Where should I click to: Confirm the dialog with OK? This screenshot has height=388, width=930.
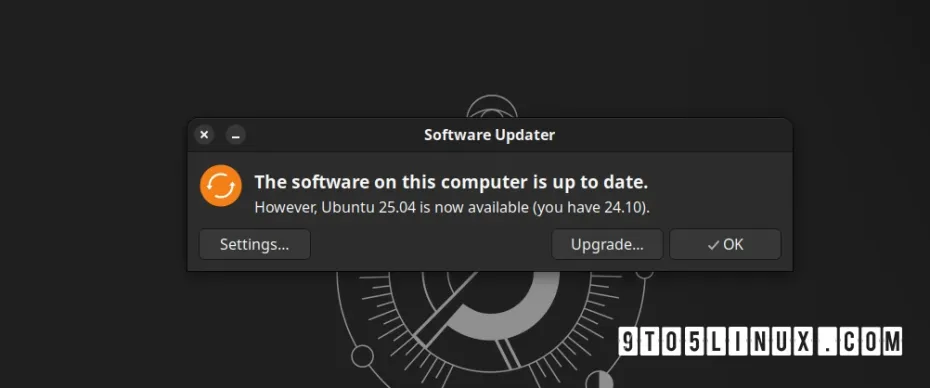coord(725,244)
